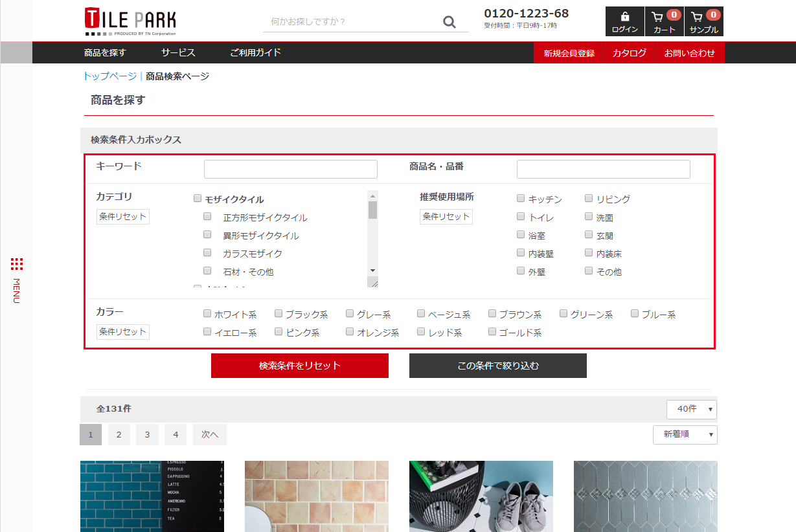This screenshot has height=532, width=796.
Task: Check その他 usage place
Action: [x=589, y=271]
